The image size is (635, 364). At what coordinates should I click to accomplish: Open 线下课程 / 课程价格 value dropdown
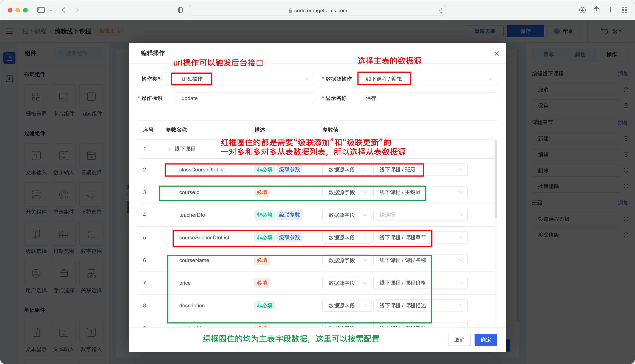[420, 283]
